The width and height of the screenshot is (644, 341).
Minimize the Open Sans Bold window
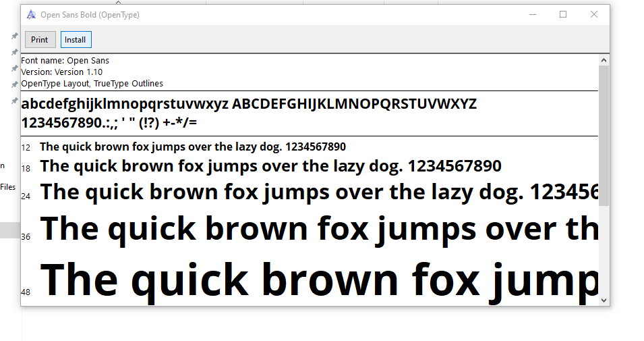pos(533,14)
